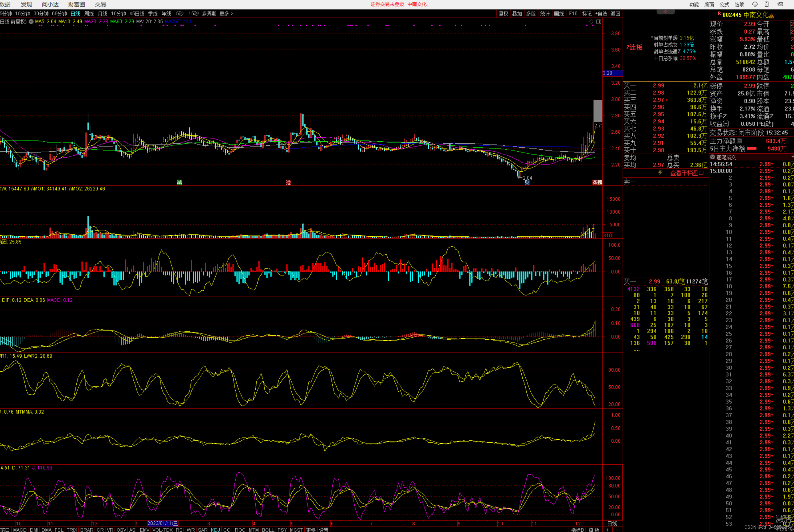Open the 查看千档盘口 link

(687, 173)
